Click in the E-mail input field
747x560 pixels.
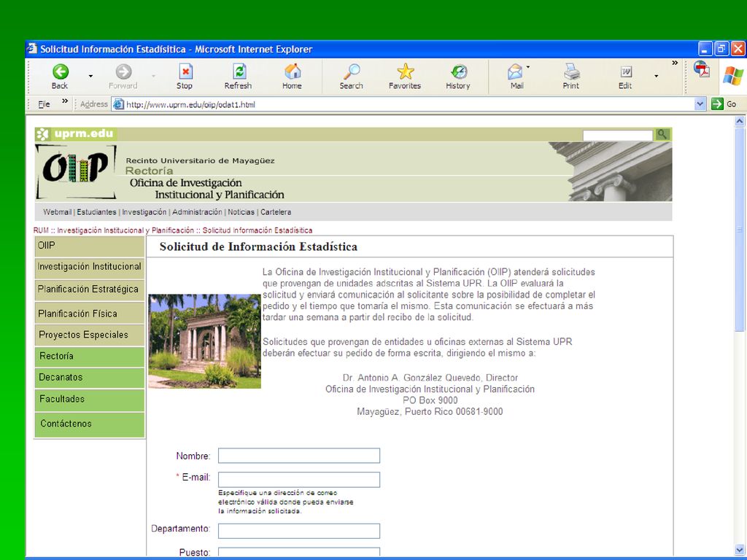tap(299, 480)
